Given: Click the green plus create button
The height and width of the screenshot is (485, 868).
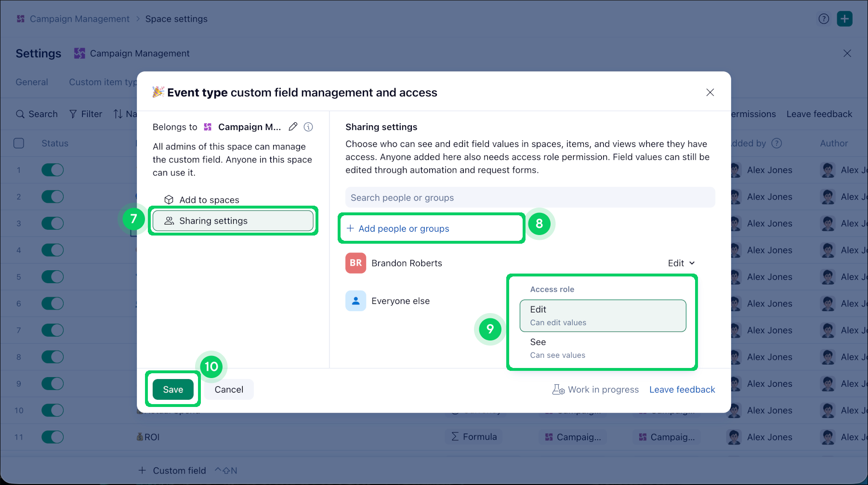Looking at the screenshot, I should point(844,19).
